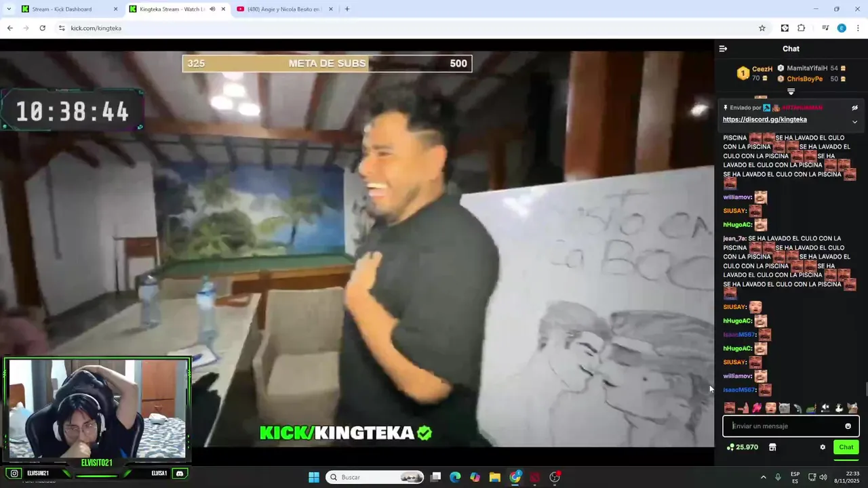Open microphone tray icon
Viewport: 868px width, 488px height.
coord(778,477)
